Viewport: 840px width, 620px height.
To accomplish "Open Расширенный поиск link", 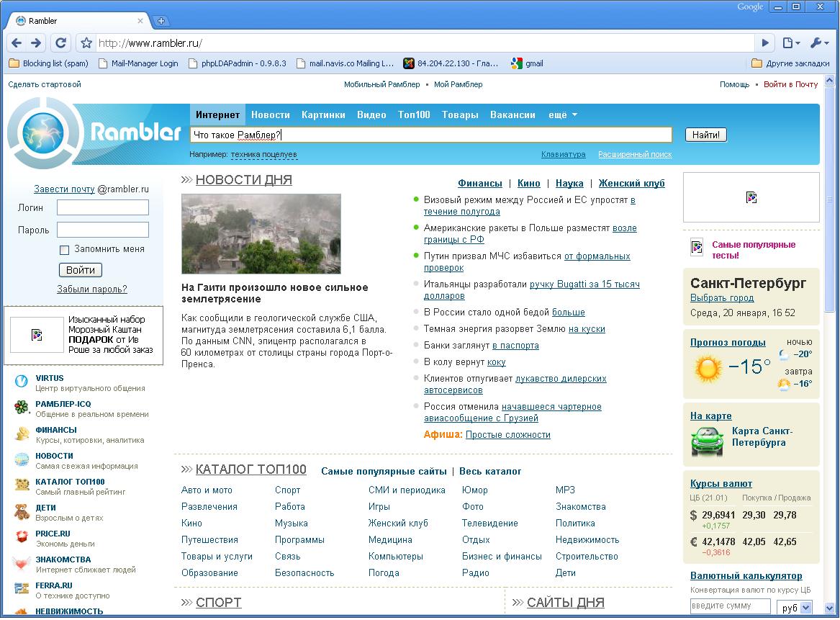I will pos(635,154).
